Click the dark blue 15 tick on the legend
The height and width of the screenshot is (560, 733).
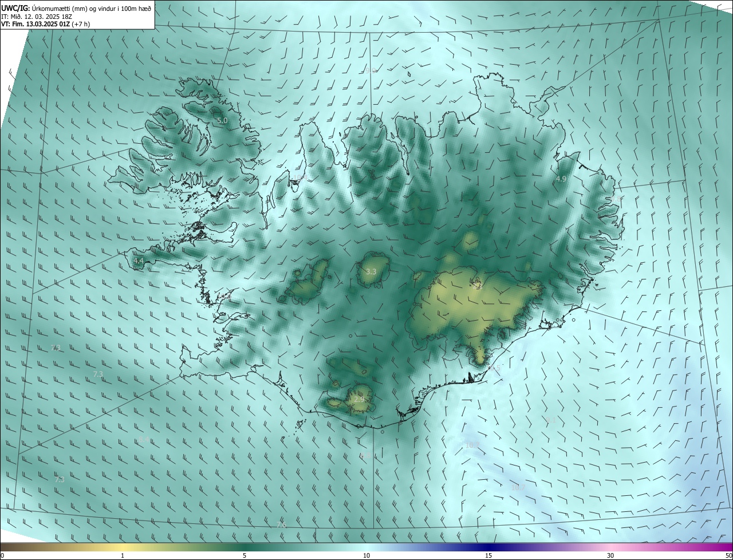[488, 555]
